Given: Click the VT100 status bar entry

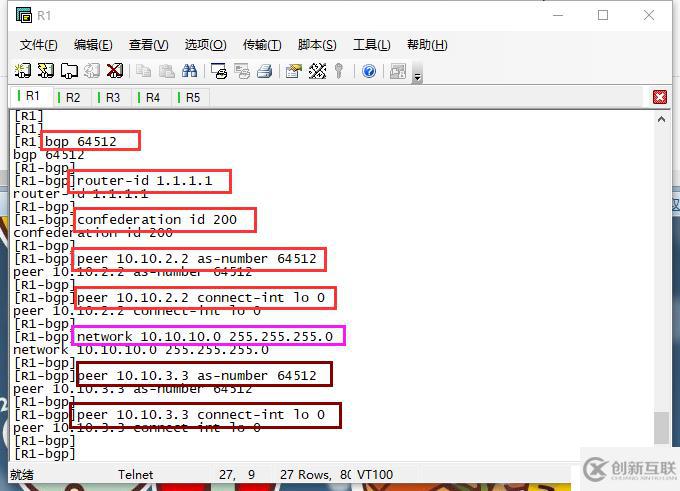Looking at the screenshot, I should [x=375, y=475].
